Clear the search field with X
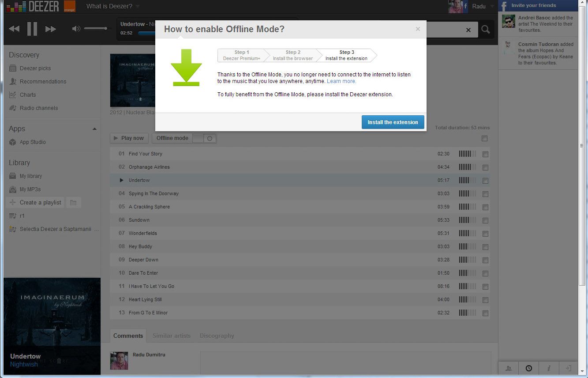The height and width of the screenshot is (378, 588). 468,30
